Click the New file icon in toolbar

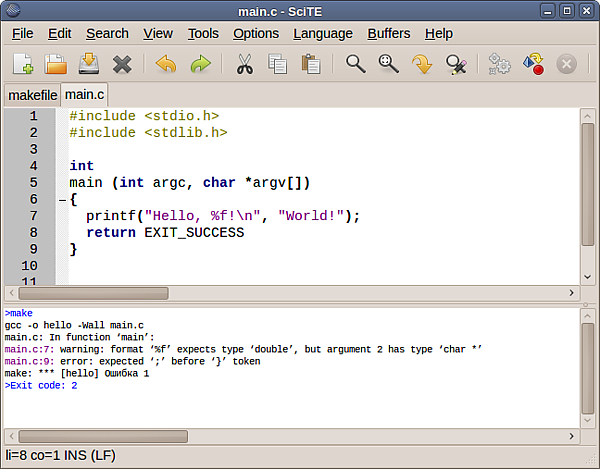(23, 65)
